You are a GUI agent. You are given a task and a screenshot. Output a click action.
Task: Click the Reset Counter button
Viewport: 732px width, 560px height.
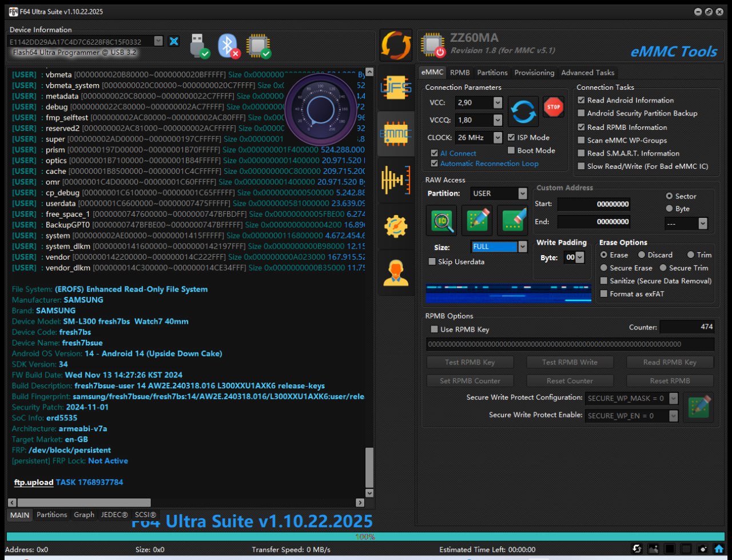[x=570, y=381]
